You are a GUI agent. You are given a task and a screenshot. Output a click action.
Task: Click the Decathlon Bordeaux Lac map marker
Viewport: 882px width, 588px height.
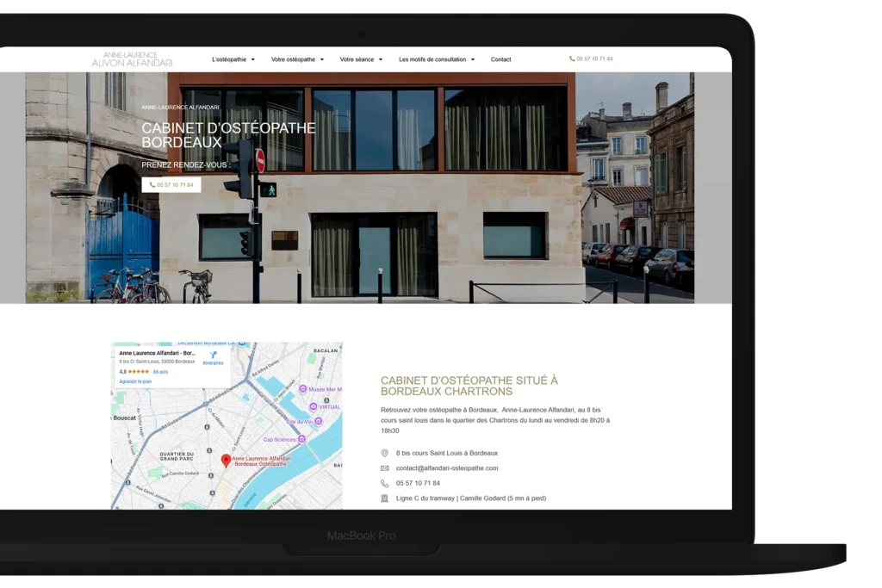coord(241,343)
